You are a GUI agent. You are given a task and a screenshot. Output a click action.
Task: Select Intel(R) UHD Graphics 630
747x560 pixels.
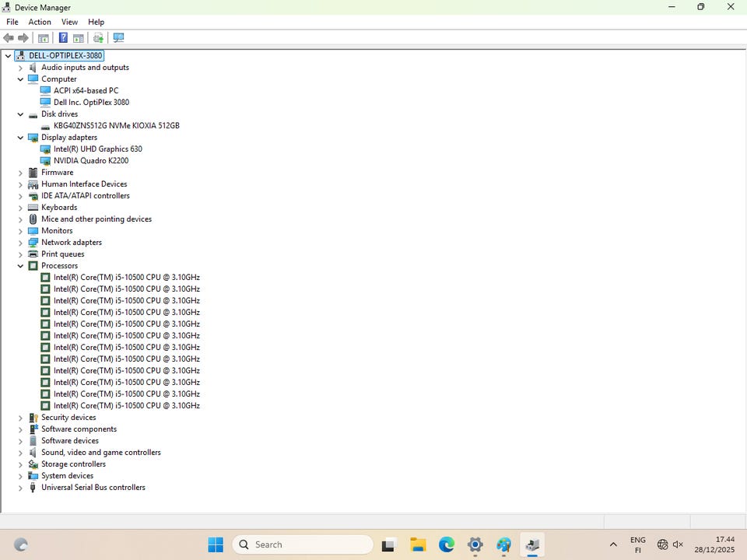(98, 149)
